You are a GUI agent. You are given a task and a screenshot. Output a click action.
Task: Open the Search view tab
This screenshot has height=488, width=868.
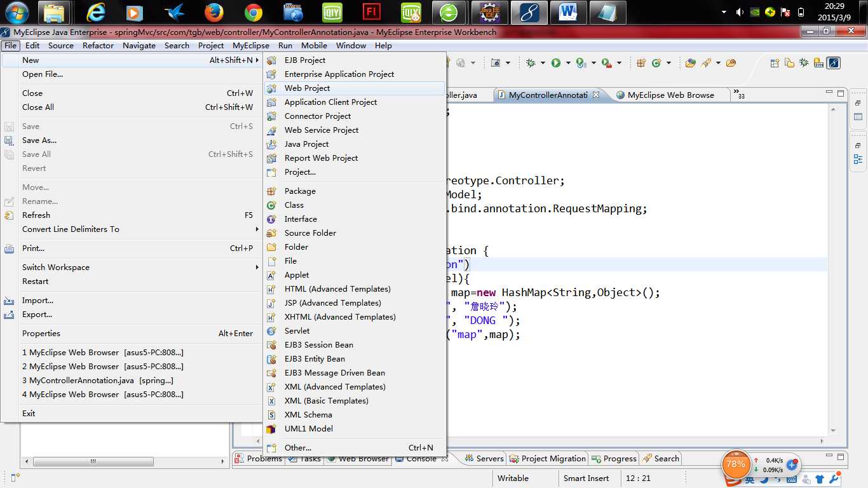click(x=661, y=458)
